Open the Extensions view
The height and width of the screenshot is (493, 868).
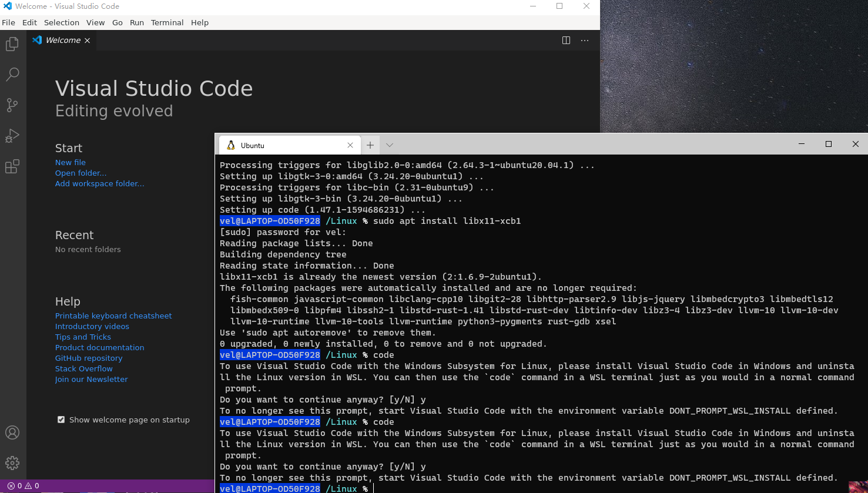(12, 166)
